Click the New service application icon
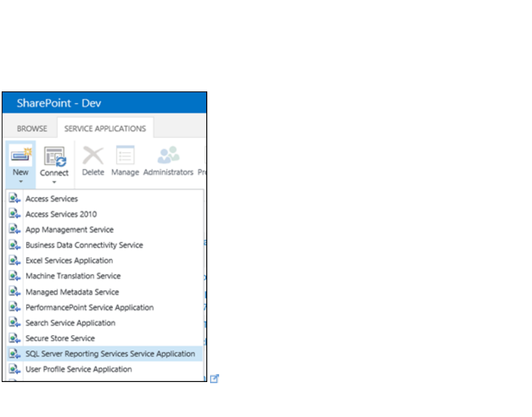The height and width of the screenshot is (417, 532). coord(21,156)
